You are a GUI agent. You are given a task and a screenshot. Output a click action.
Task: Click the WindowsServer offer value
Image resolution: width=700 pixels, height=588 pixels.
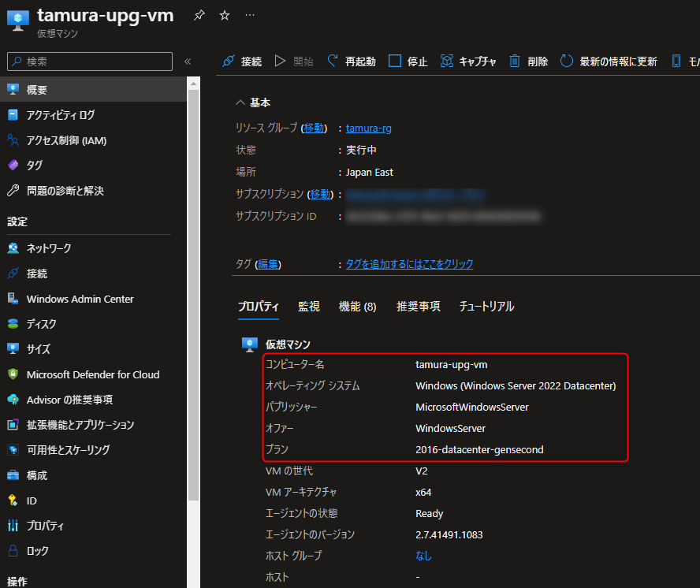[450, 429]
